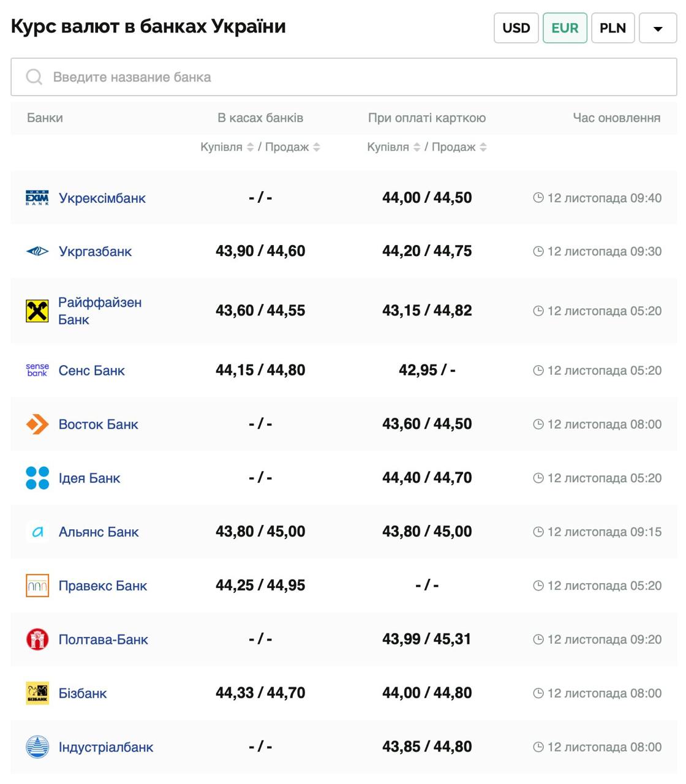The height and width of the screenshot is (784, 686).
Task: Click the orange Восток Банк logo
Action: pos(37,424)
